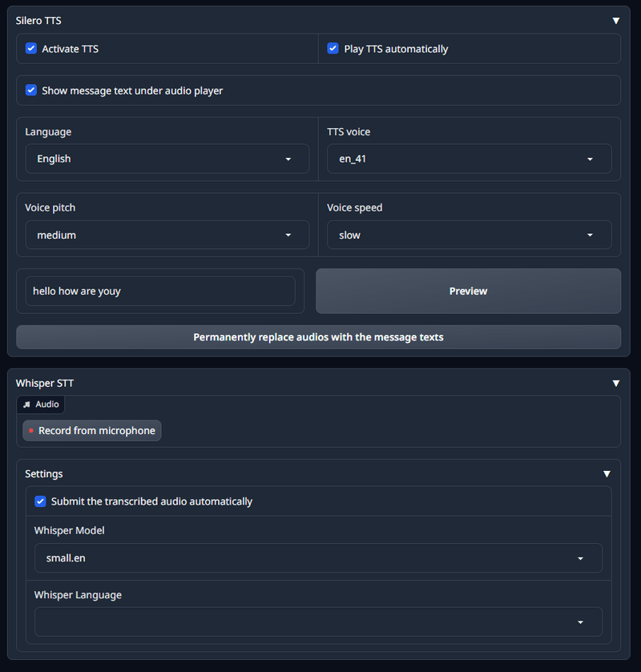Viewport: 641px width, 672px height.
Task: Open the Voice pitch medium dropdown
Action: [167, 235]
